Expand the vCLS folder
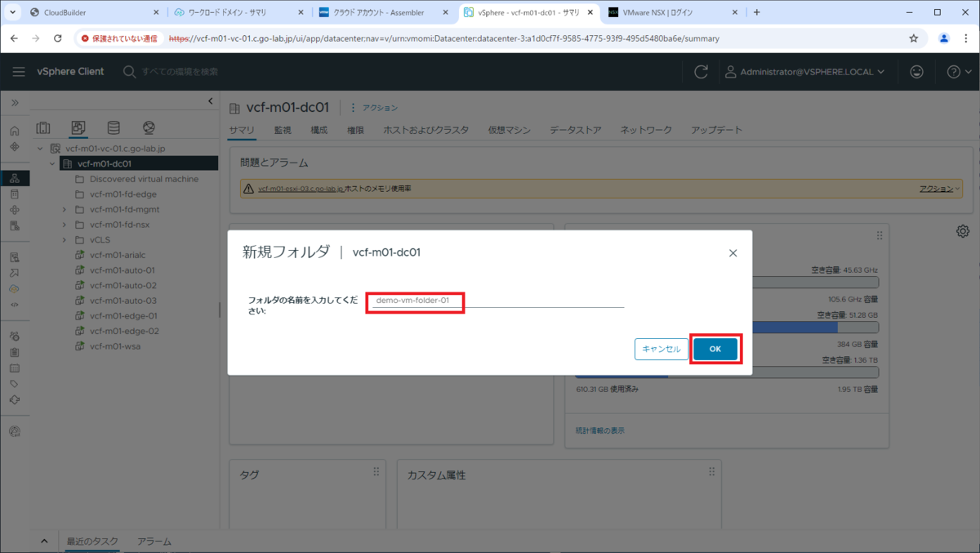This screenshot has width=980, height=553. 64,240
